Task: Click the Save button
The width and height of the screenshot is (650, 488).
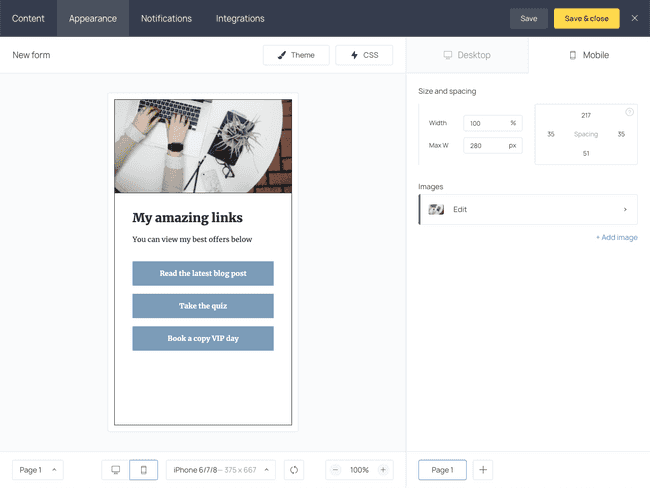Action: pyautogui.click(x=529, y=18)
